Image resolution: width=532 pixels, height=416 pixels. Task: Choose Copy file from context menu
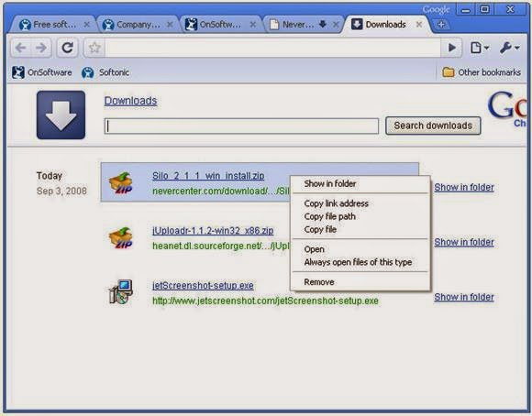360,229
